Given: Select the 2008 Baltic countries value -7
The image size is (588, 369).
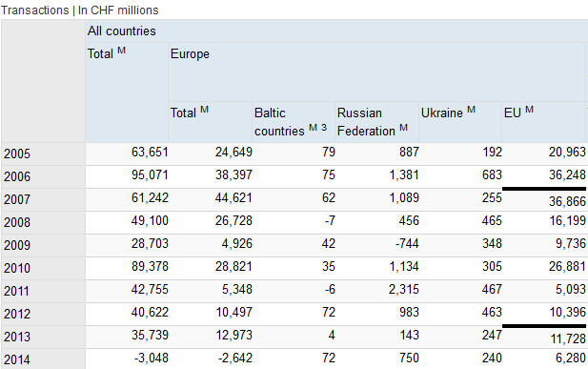Looking at the screenshot, I should pos(330,220).
